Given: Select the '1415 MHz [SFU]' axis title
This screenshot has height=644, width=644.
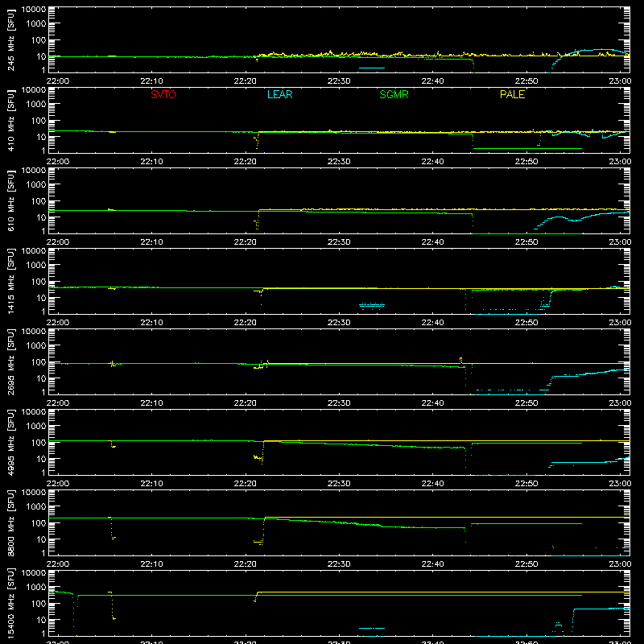Looking at the screenshot, I should click(x=11, y=281).
